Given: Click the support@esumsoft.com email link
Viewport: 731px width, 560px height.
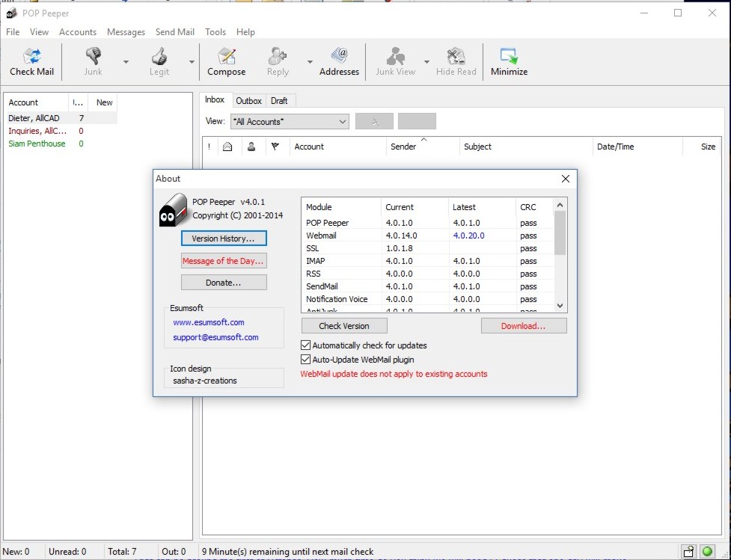Looking at the screenshot, I should coord(215,337).
